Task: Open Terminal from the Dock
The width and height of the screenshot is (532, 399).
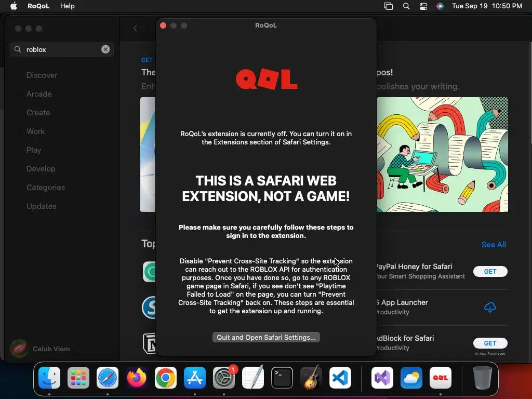Action: (282, 378)
